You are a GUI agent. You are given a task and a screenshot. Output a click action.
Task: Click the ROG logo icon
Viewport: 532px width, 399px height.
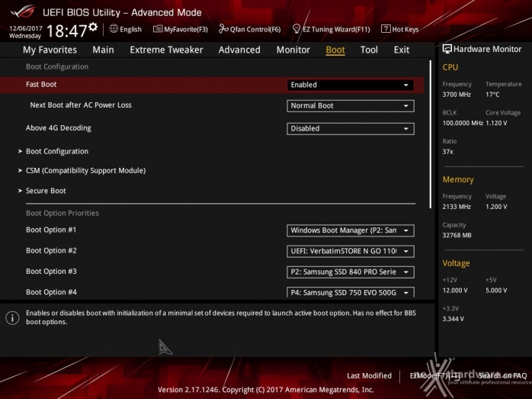click(x=23, y=12)
